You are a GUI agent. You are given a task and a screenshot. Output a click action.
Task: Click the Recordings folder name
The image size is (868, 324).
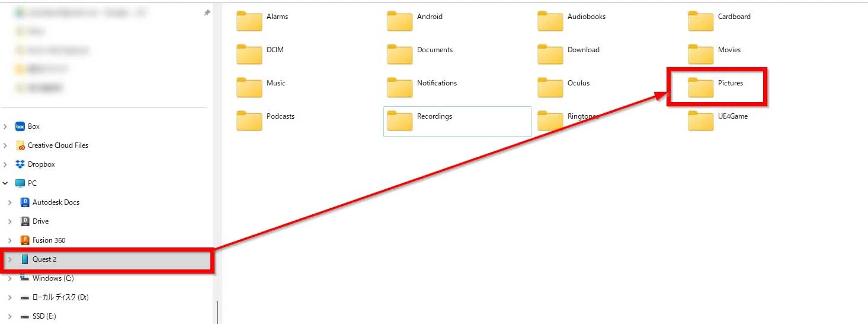(435, 116)
